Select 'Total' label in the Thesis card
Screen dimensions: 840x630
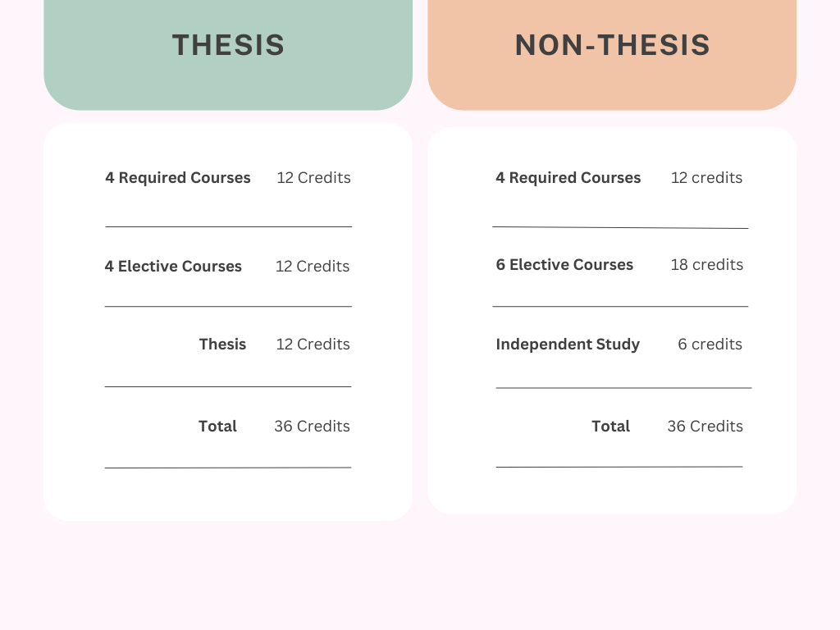(x=217, y=427)
